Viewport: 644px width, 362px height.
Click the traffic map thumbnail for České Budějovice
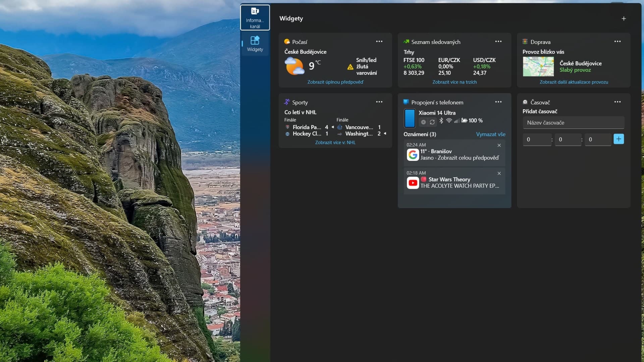(x=538, y=66)
